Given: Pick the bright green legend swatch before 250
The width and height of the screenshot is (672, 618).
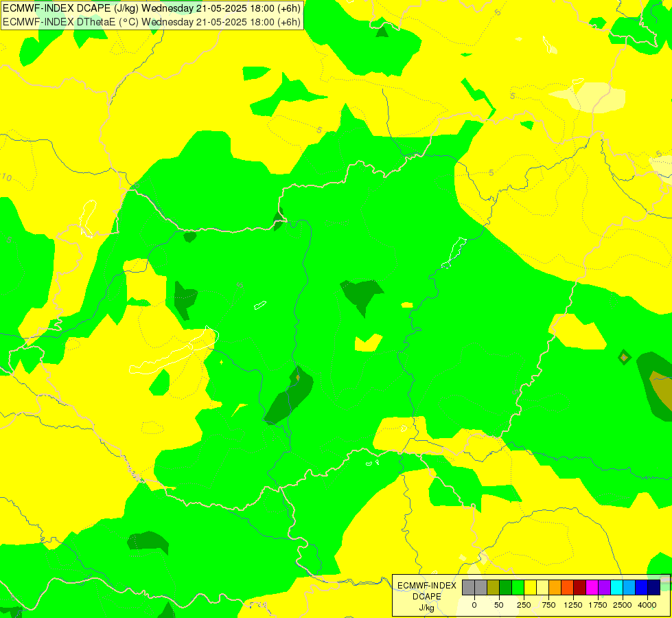Looking at the screenshot, I should click(x=518, y=588).
